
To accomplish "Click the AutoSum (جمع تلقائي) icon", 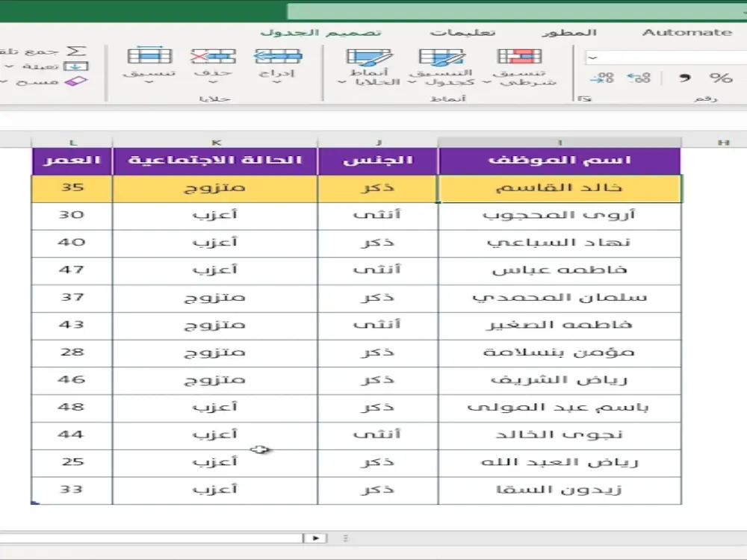I will 75,52.
